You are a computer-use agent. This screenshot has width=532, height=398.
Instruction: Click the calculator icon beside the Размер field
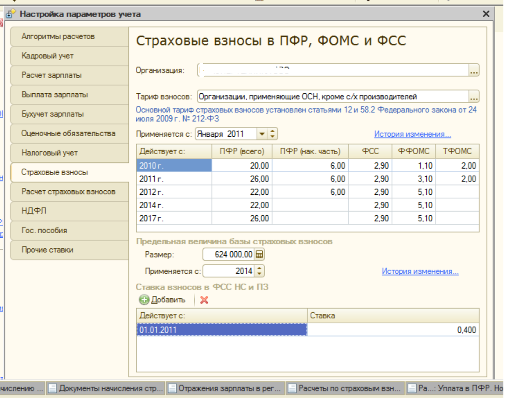click(x=260, y=254)
